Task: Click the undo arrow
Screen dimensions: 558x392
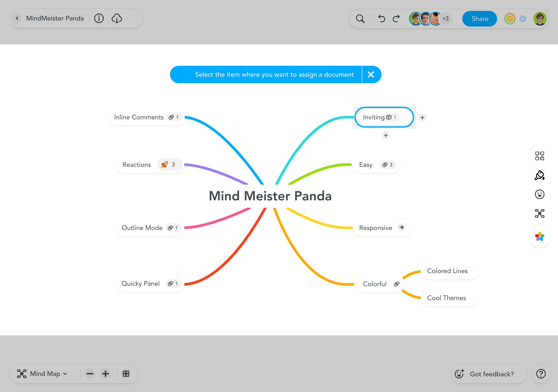Action: (x=381, y=19)
